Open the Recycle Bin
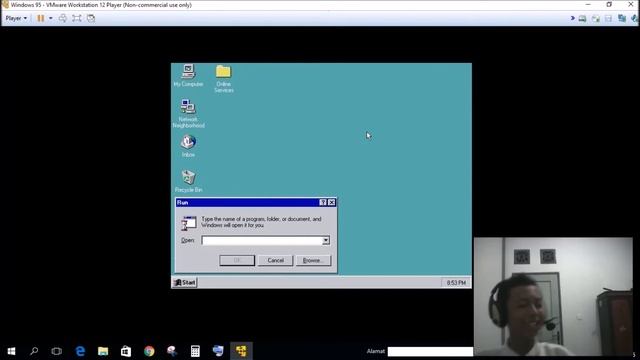The width and height of the screenshot is (640, 360). pyautogui.click(x=188, y=181)
